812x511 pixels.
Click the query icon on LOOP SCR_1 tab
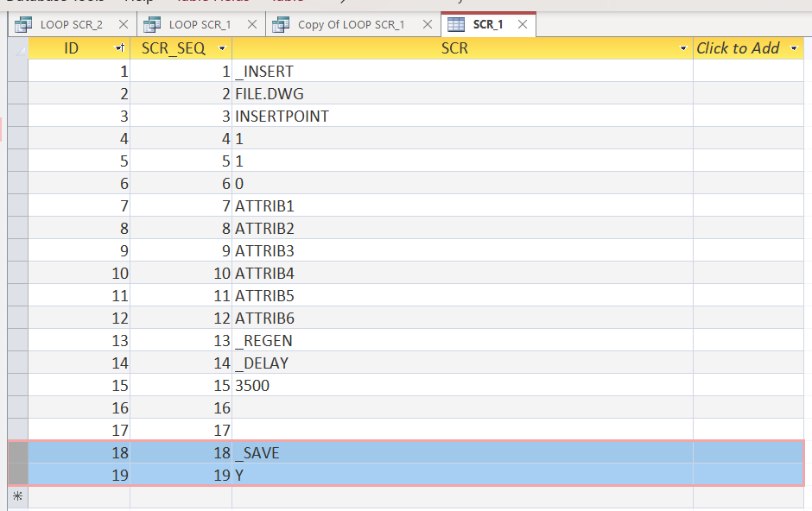(152, 24)
